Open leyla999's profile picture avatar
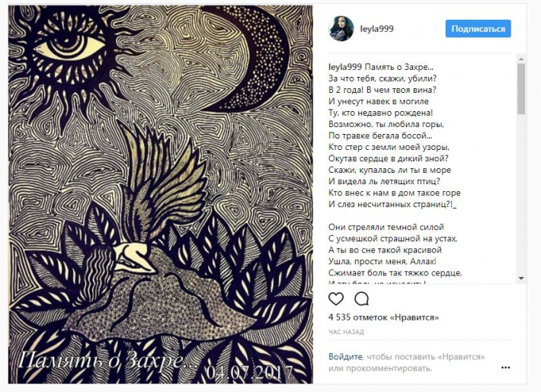This screenshot has height=392, width=541. [341, 29]
